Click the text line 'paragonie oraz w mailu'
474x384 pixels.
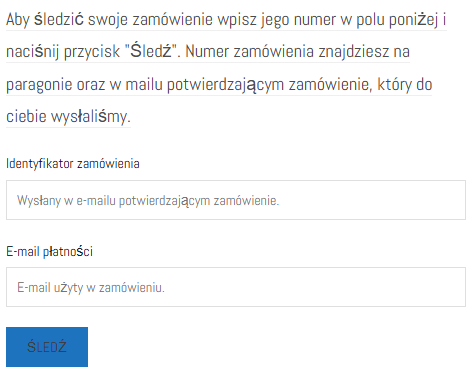point(84,84)
